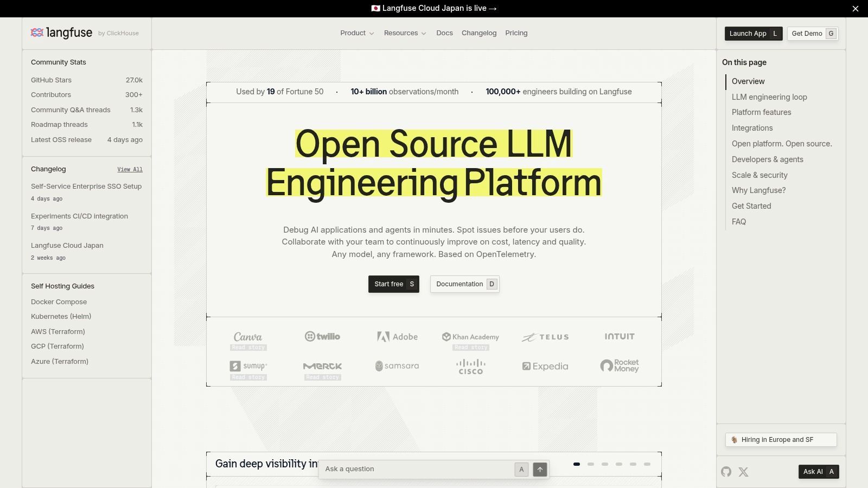
Task: Jump to Integrations section
Action: pos(752,128)
